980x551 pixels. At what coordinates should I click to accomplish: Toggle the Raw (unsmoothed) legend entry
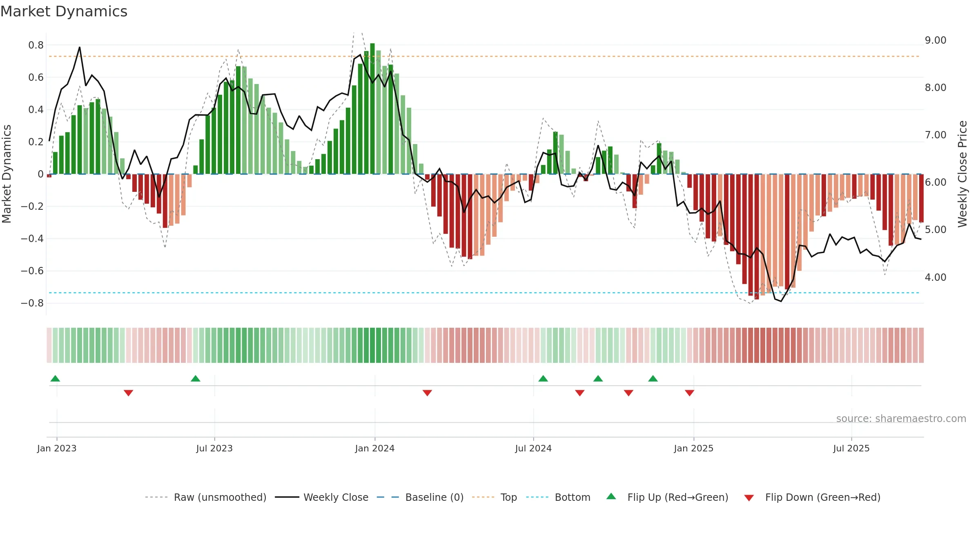[206, 497]
